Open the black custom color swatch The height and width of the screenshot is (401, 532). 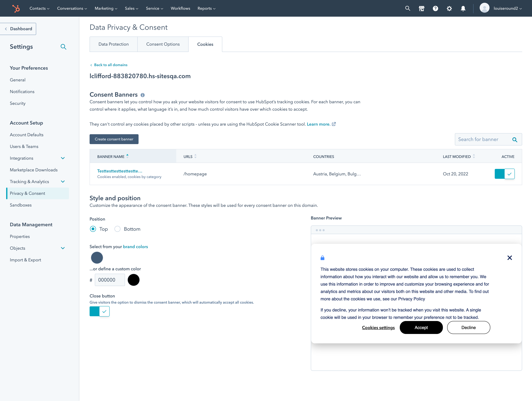pos(133,280)
